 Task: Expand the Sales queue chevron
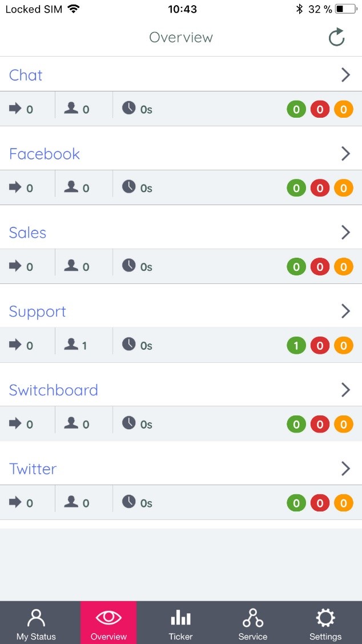click(345, 232)
